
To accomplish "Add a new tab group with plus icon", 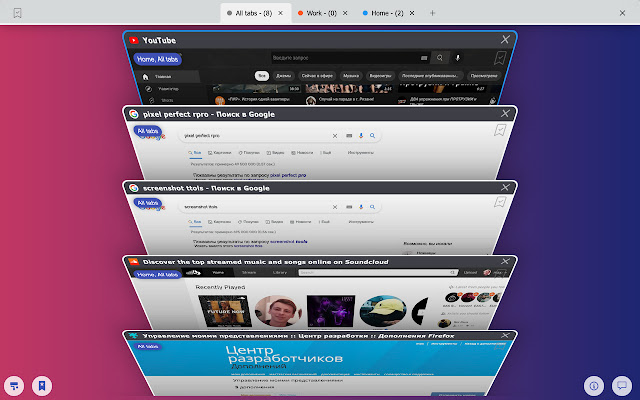I will pos(432,13).
